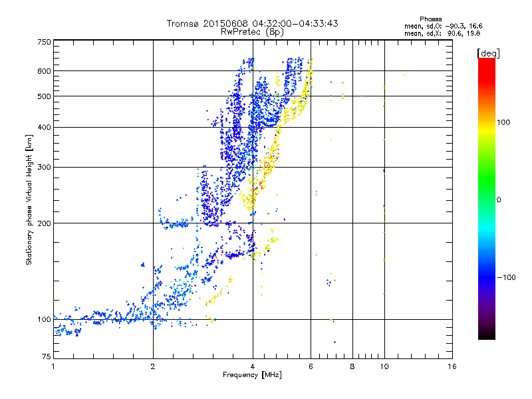This screenshot has width=532, height=399.
Task: Click the y-axis tick label "300"
Action: 44,167
